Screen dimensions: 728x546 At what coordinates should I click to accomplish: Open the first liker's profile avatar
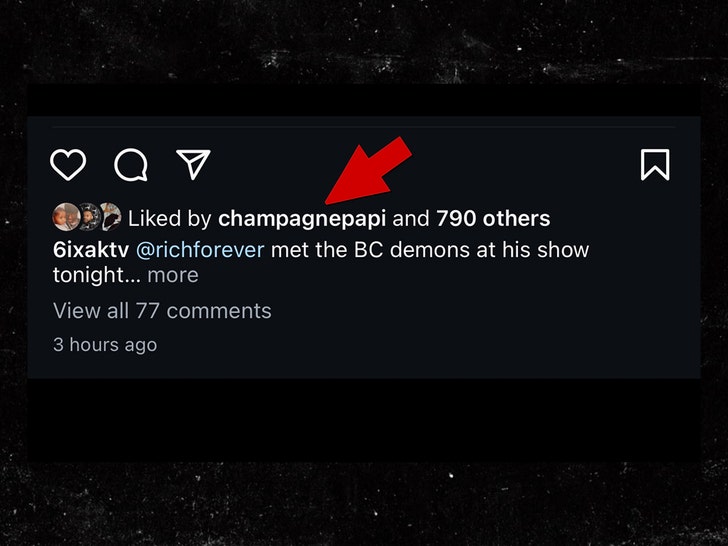click(x=65, y=217)
